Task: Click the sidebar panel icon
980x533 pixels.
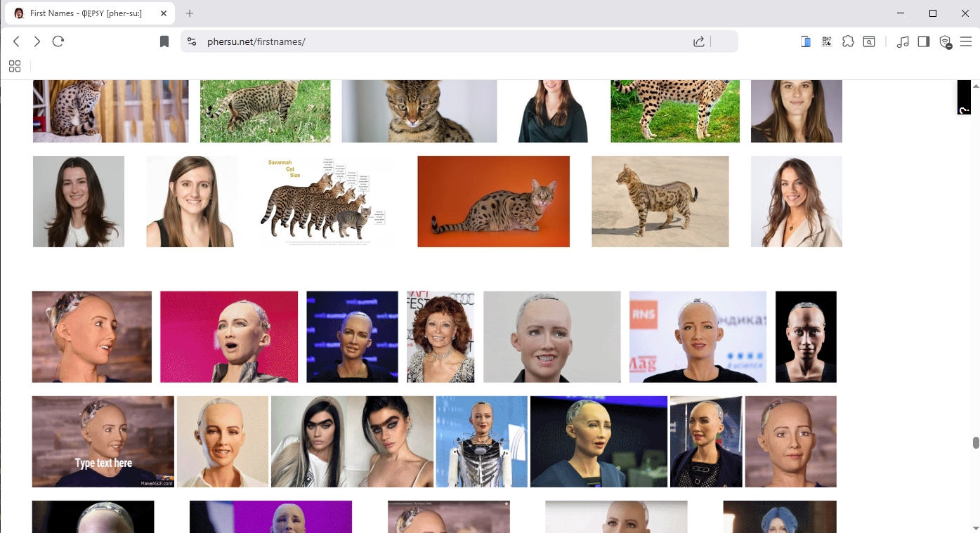Action: (924, 41)
